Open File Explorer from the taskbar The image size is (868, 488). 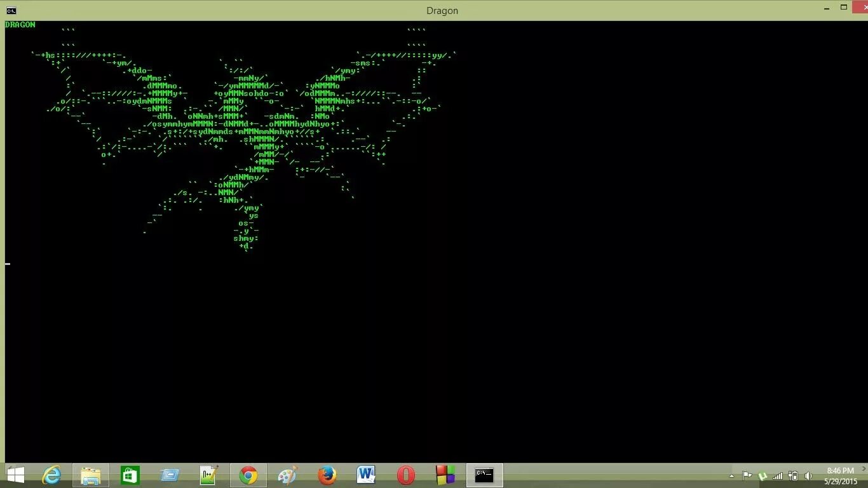(x=91, y=475)
